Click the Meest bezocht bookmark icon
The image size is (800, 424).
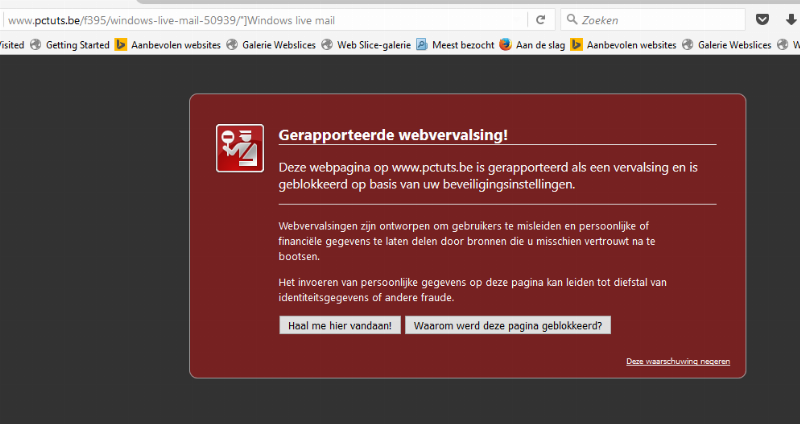422,44
